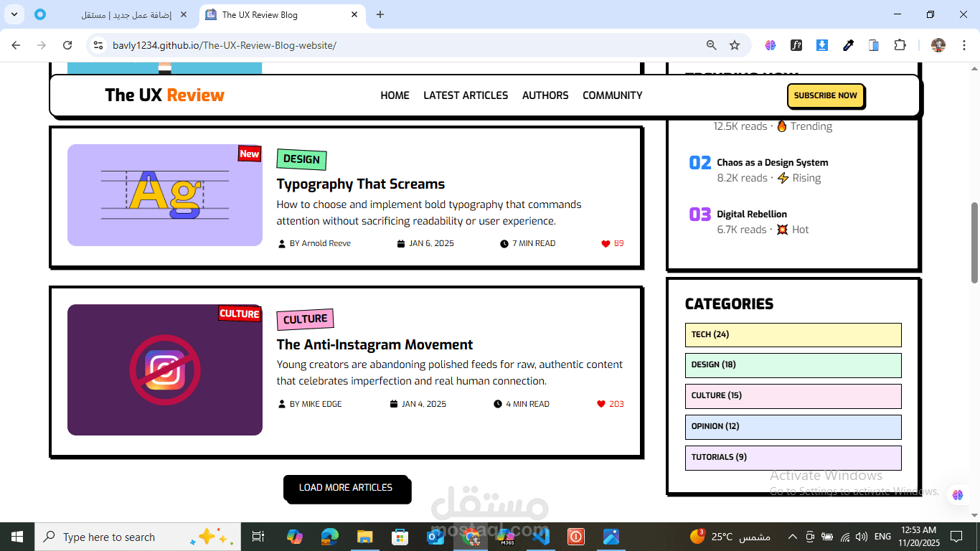The image size is (980, 551).
Task: Open the font identifier 'f?' extension
Action: click(x=796, y=45)
